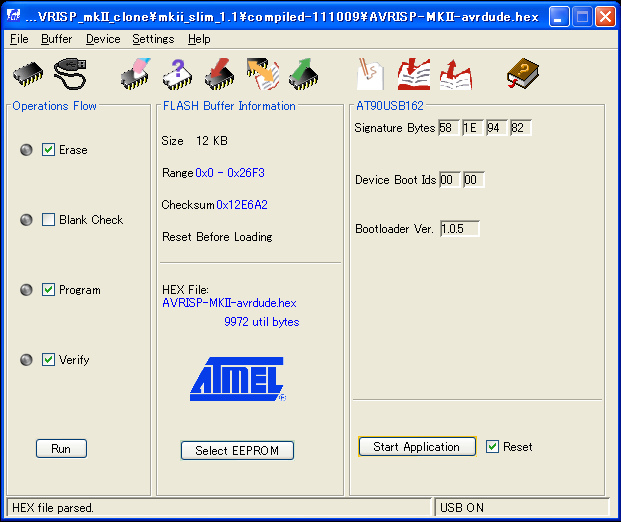
Task: Open the Buffer menu
Action: (56, 39)
